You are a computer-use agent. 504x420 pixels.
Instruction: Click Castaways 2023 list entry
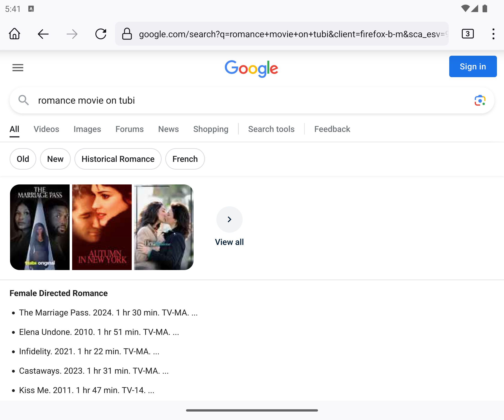point(94,371)
